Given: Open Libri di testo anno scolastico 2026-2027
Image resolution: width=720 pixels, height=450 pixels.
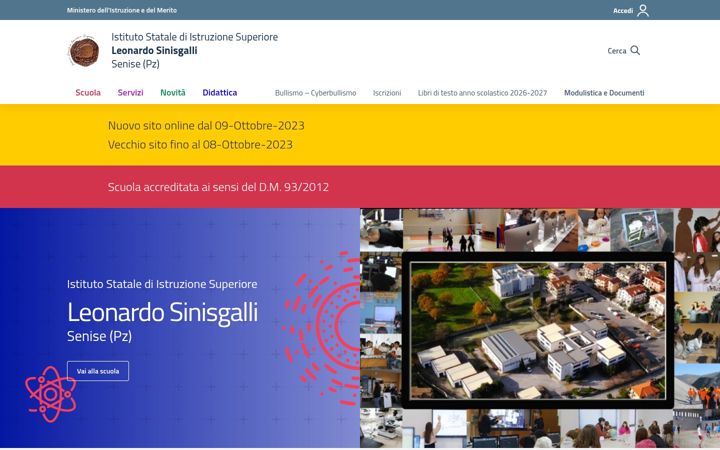Looking at the screenshot, I should click(482, 93).
